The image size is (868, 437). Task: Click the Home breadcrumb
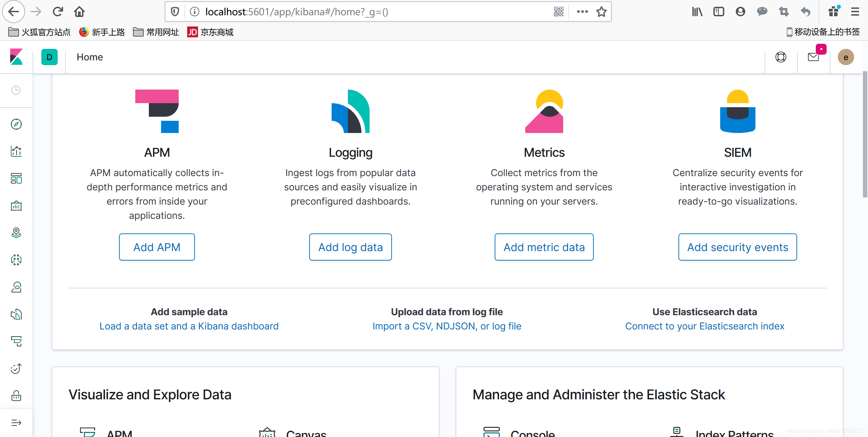click(x=90, y=57)
